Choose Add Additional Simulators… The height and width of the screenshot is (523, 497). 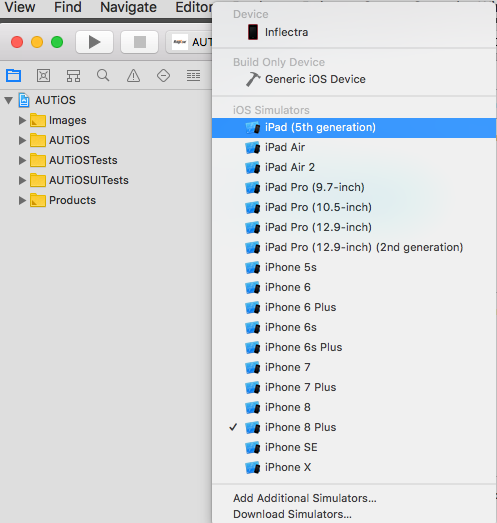tap(305, 498)
